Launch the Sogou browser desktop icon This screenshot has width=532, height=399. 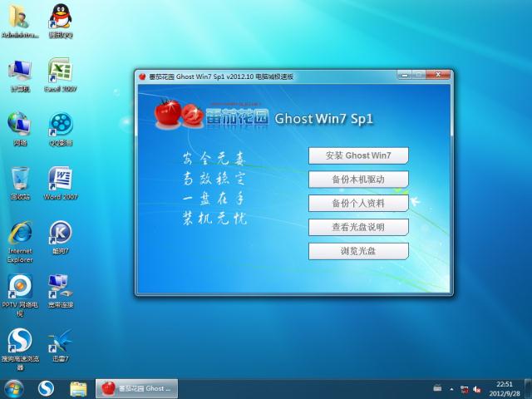(x=20, y=349)
